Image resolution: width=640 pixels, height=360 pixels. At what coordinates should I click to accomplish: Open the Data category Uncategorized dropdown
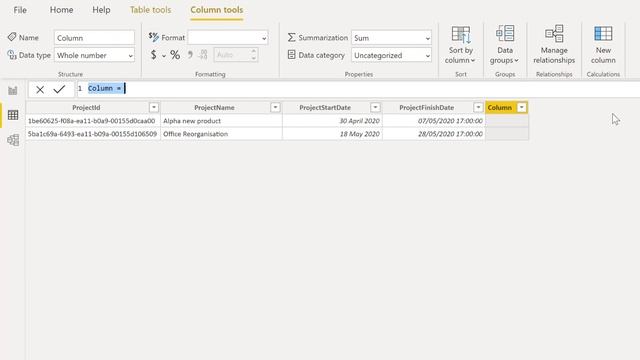pyautogui.click(x=391, y=55)
